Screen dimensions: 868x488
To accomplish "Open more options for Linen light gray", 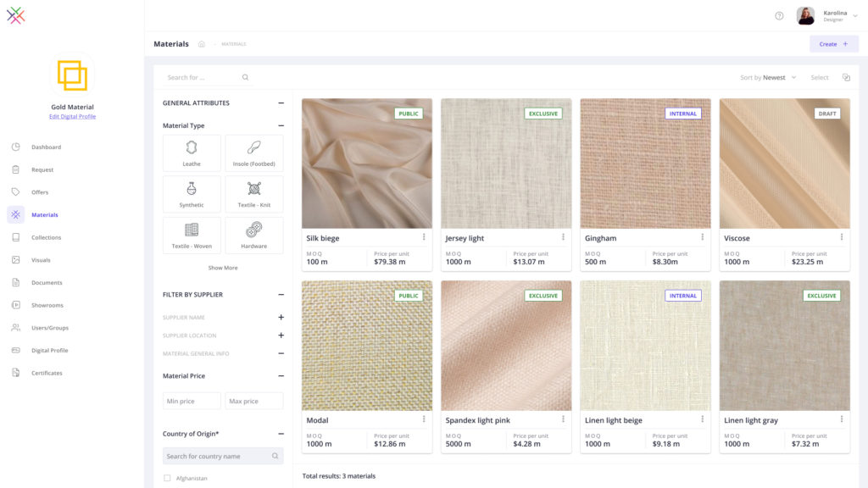I will tap(842, 419).
